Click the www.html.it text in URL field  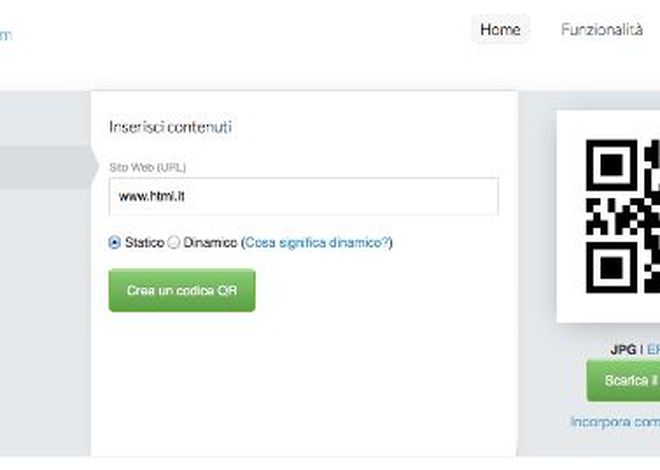click(x=152, y=197)
